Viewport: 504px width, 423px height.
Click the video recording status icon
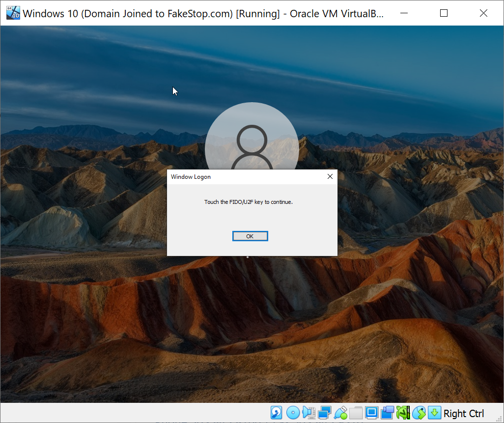point(387,413)
